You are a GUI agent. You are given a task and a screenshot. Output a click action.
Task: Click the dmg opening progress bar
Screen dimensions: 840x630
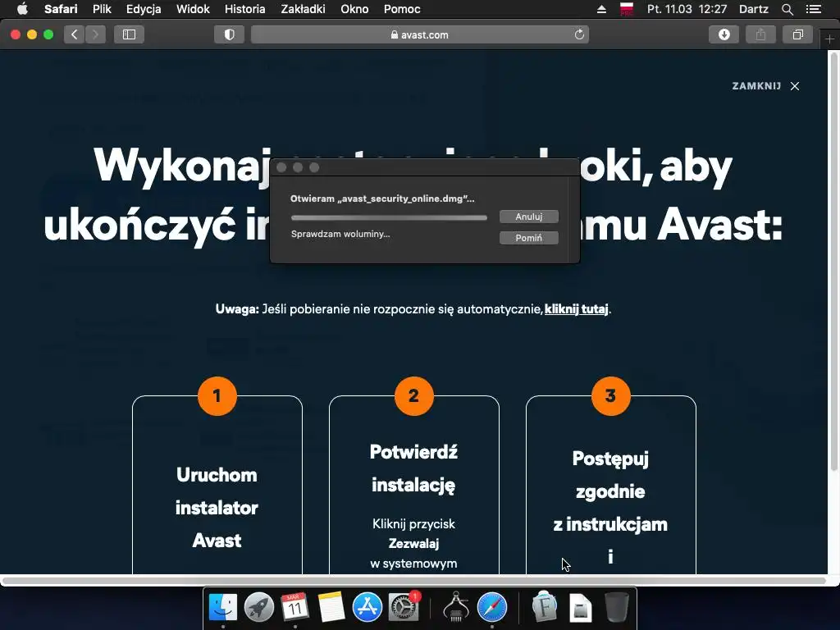click(389, 217)
